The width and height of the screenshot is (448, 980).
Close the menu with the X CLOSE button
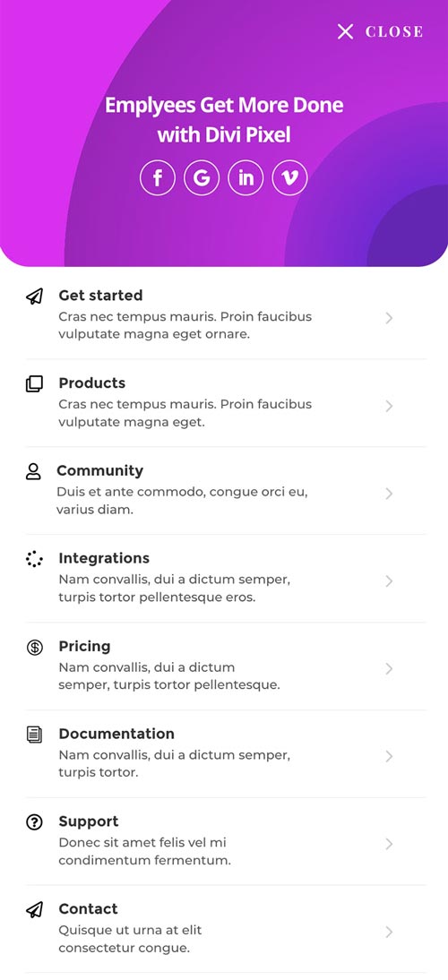point(380,31)
